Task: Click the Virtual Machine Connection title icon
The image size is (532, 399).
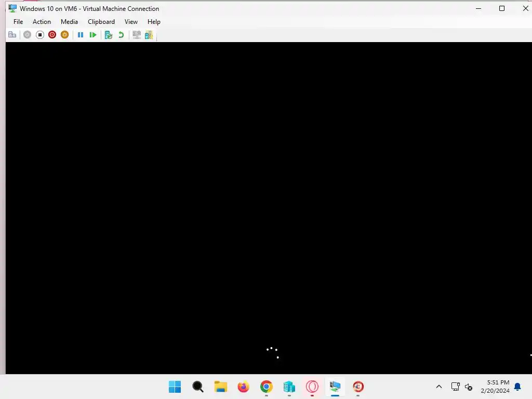Action: [12, 8]
